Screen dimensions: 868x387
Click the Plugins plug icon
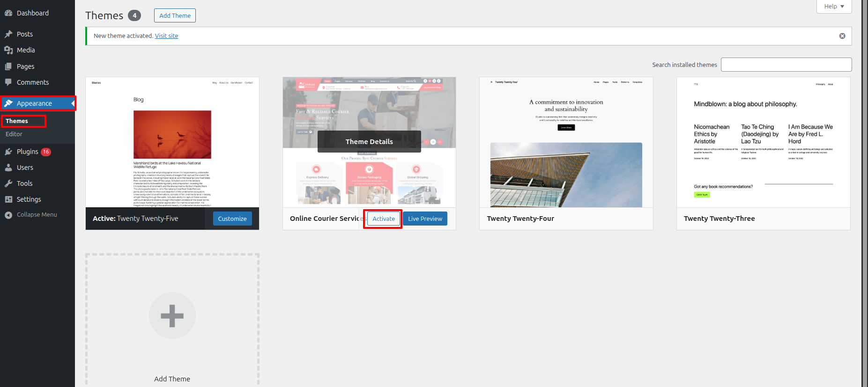8,152
